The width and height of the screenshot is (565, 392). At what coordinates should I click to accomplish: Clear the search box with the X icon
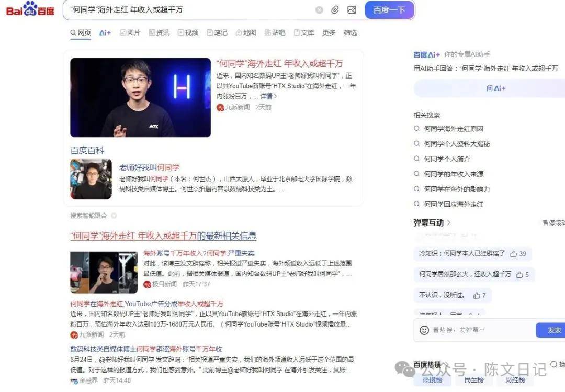319,10
